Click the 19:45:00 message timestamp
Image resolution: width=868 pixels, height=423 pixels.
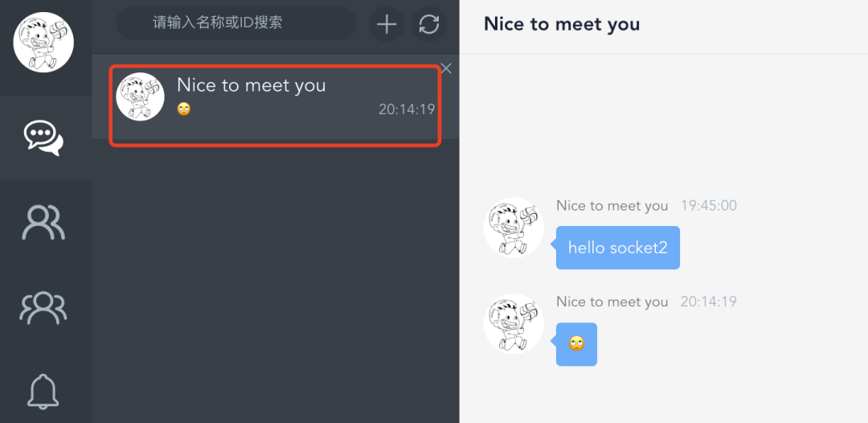pyautogui.click(x=708, y=206)
